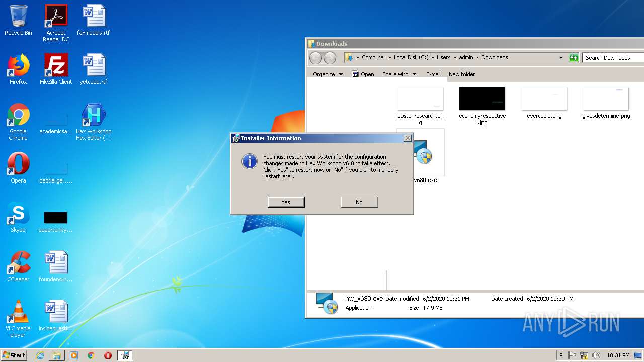Viewport: 644px width, 362px height.
Task: Expand dropdown after Computer in breadcrumb
Action: (390, 57)
